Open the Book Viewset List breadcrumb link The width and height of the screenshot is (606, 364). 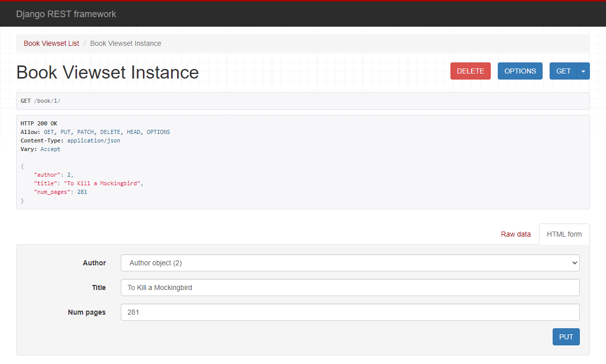click(x=51, y=43)
